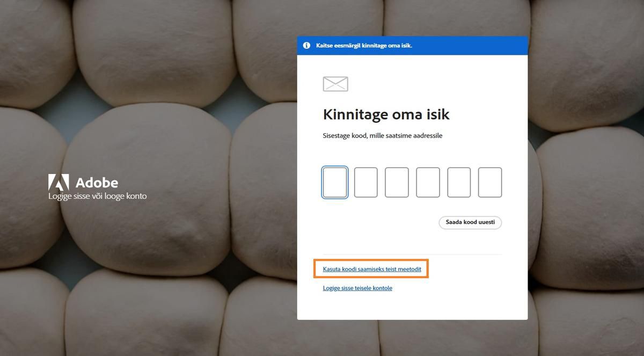Screen dimensions: 644x356
Task: Click the blue information icon in banner
Action: point(306,45)
